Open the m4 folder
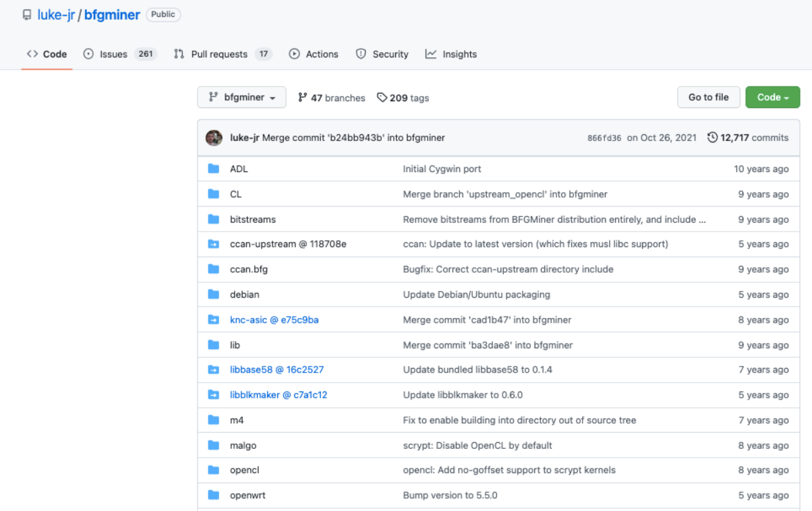The height and width of the screenshot is (511, 812). point(237,420)
